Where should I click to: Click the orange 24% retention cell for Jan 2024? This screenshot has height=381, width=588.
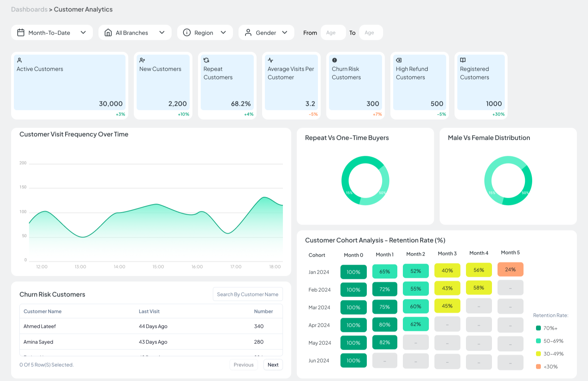[510, 269]
